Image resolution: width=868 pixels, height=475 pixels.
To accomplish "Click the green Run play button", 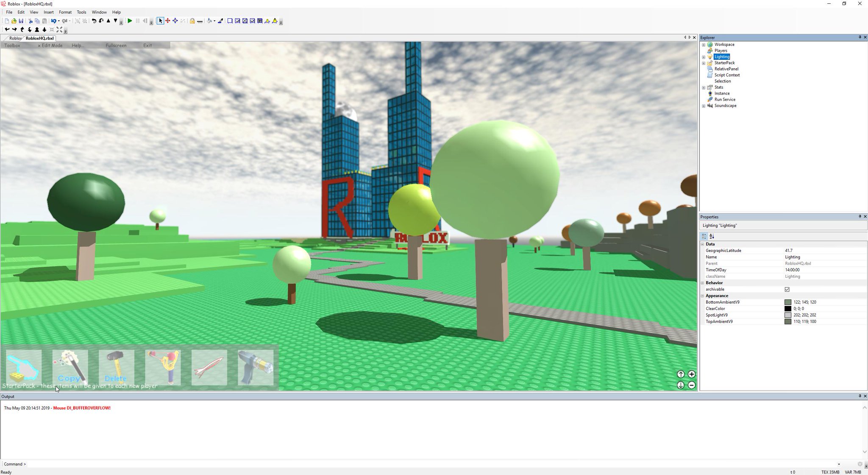I will [130, 21].
